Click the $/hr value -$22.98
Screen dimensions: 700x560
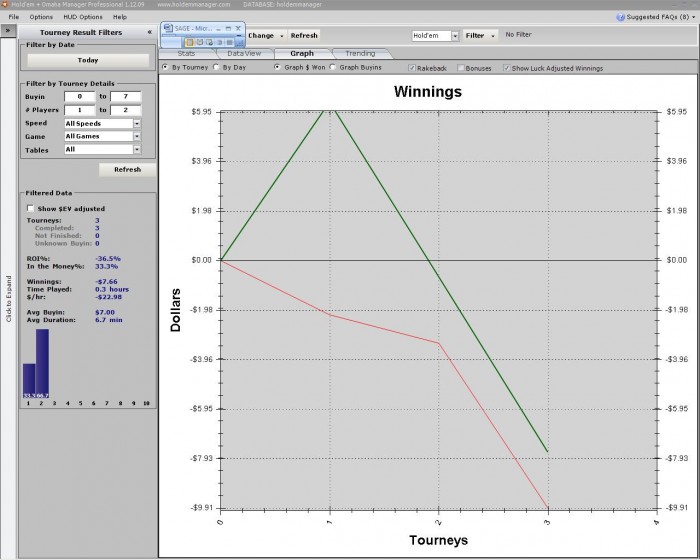108,297
